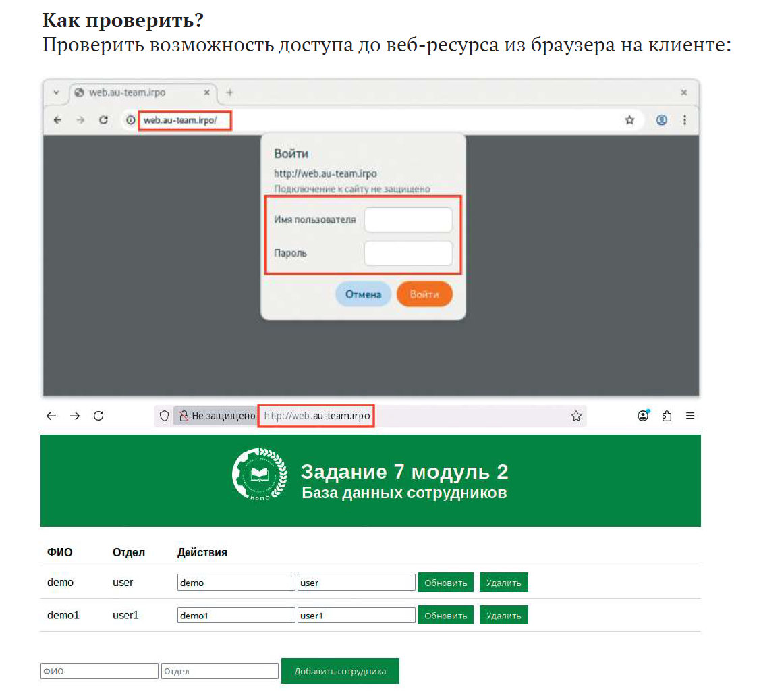The width and height of the screenshot is (761, 700).
Task: Close upper browser window with X
Action: tap(684, 92)
